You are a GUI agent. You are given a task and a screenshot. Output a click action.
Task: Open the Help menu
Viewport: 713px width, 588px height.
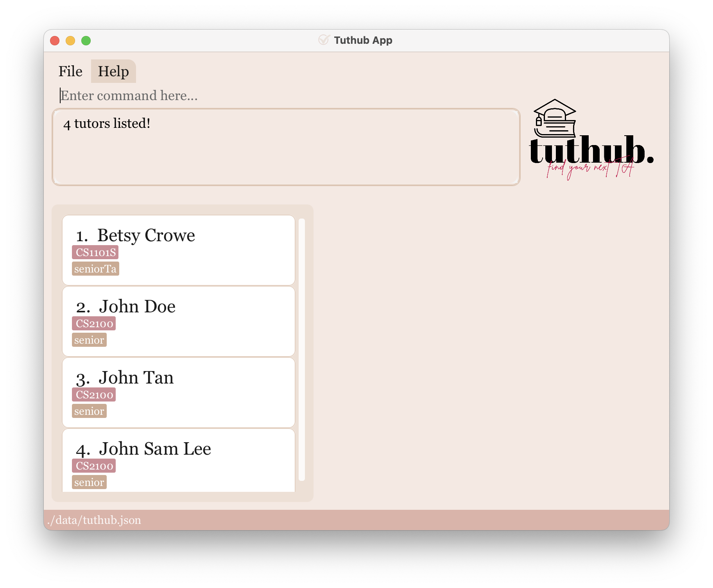[113, 72]
